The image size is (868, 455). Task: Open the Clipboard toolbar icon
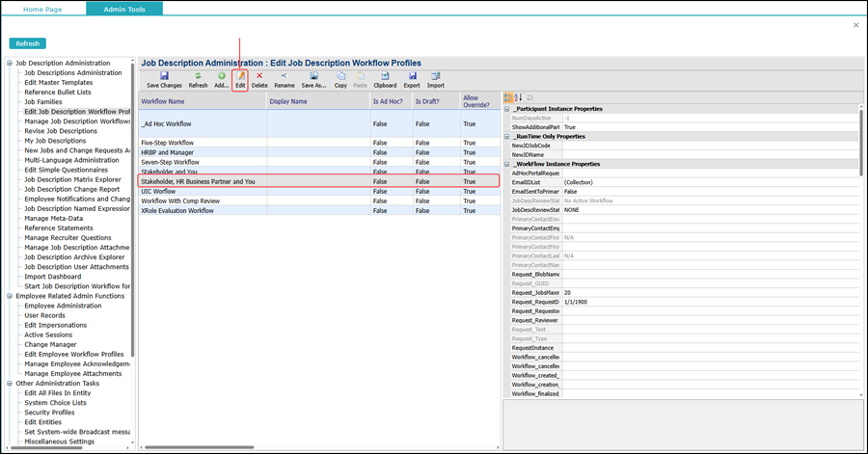[385, 76]
